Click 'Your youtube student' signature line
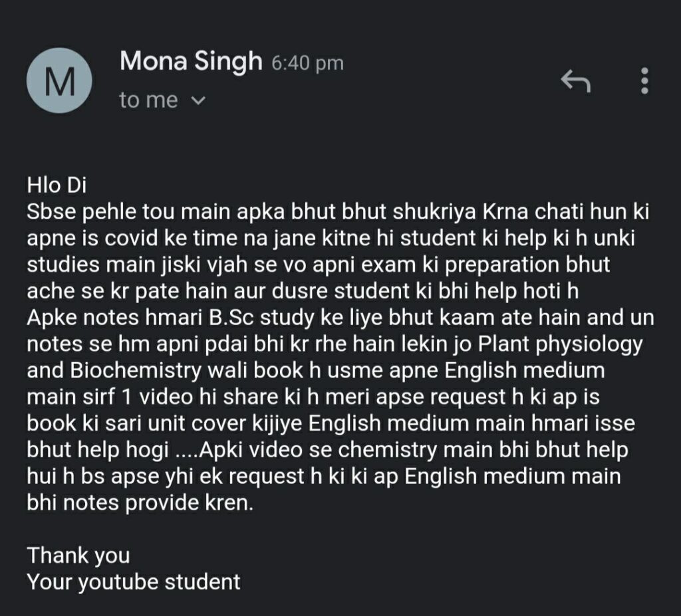This screenshot has height=616, width=681. click(x=134, y=581)
